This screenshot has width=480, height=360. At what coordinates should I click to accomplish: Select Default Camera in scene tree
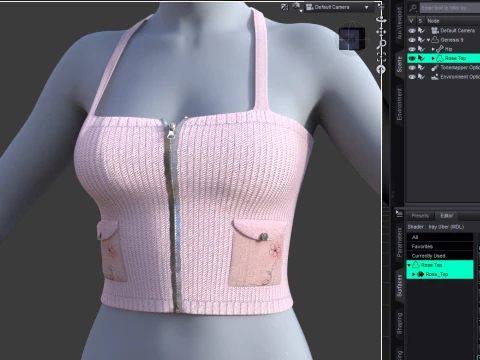pyautogui.click(x=457, y=31)
